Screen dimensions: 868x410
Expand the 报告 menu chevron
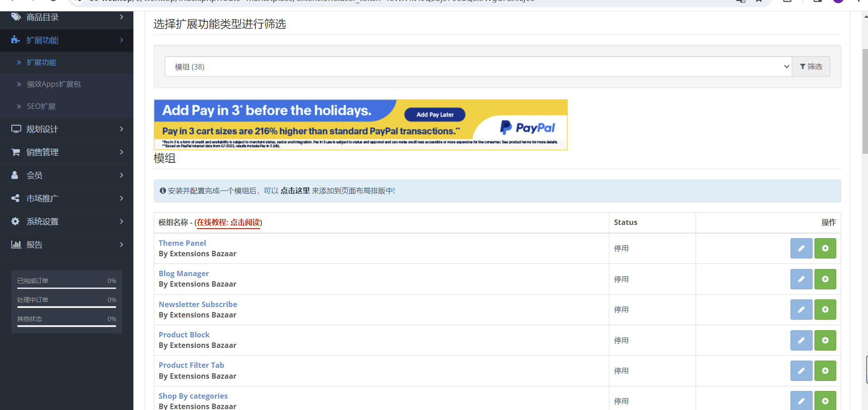[x=122, y=244]
